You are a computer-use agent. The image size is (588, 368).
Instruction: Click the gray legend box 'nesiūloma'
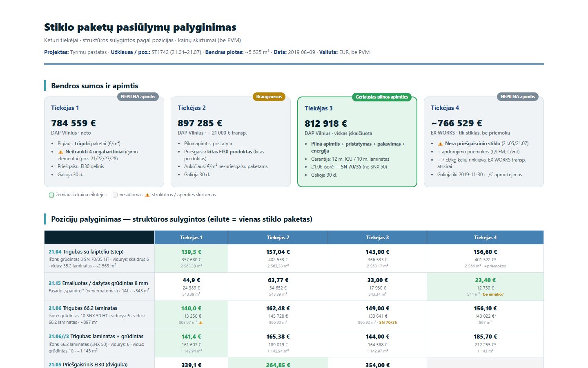tap(115, 195)
